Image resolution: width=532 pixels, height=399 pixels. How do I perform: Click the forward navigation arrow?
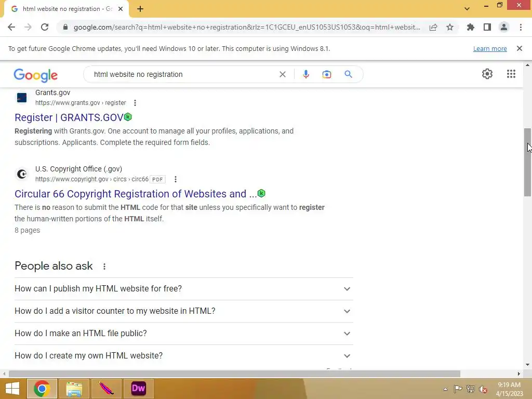click(28, 27)
